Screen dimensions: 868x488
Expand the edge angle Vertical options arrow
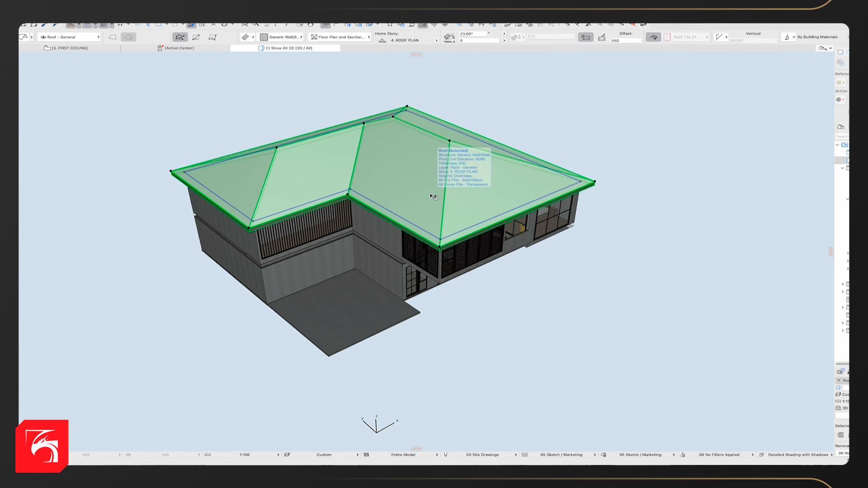point(726,37)
